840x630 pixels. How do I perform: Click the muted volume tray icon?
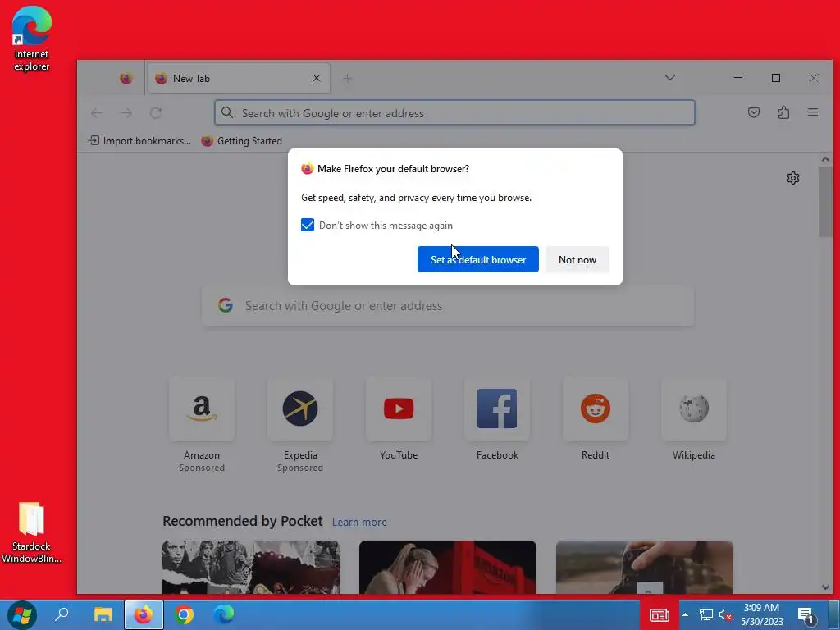click(725, 615)
